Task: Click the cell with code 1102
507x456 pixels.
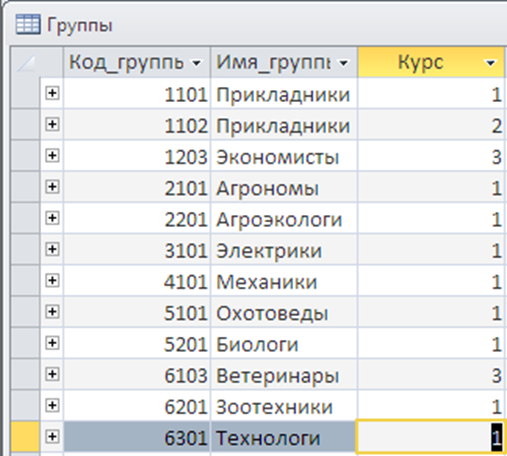Action: [x=137, y=125]
